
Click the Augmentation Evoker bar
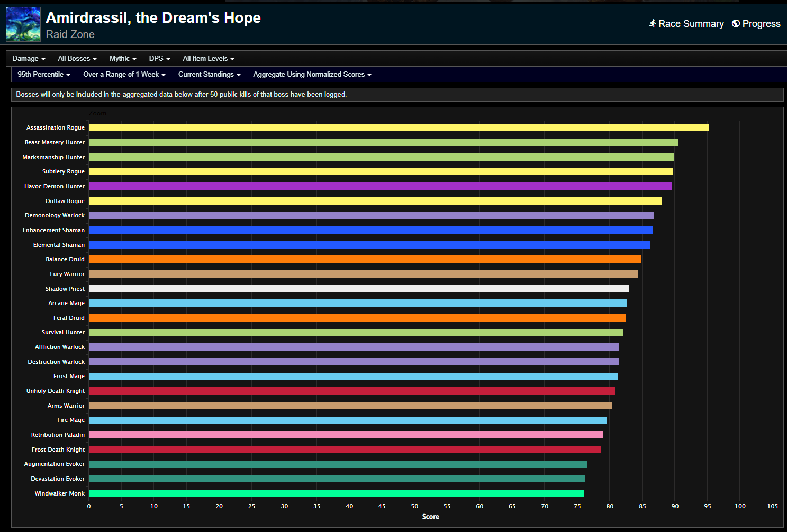[338, 464]
